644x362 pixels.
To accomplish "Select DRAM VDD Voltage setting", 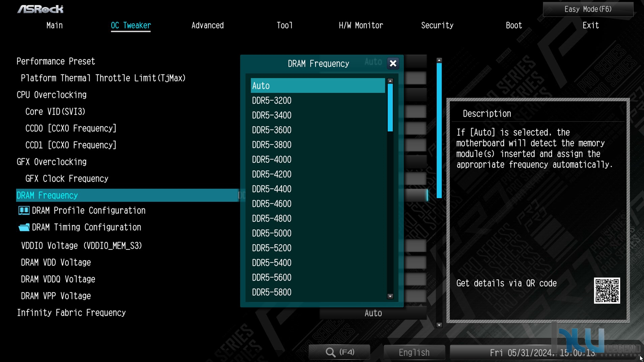I will pos(56,263).
